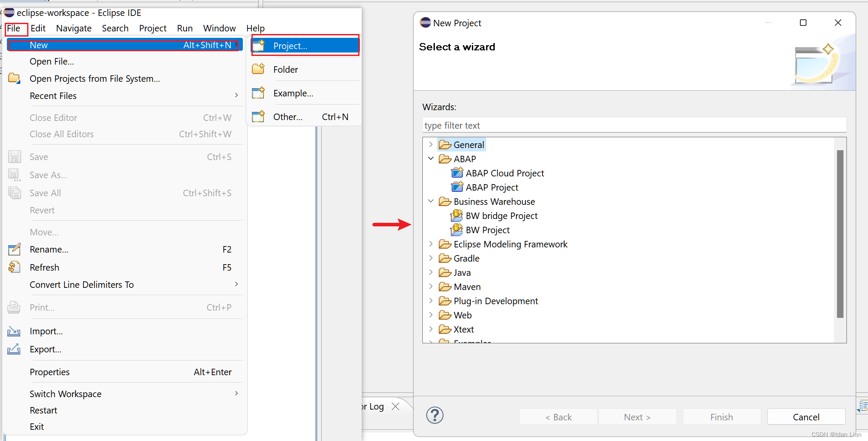The height and width of the screenshot is (441, 868).
Task: Close the New Project dialog
Action: [838, 22]
